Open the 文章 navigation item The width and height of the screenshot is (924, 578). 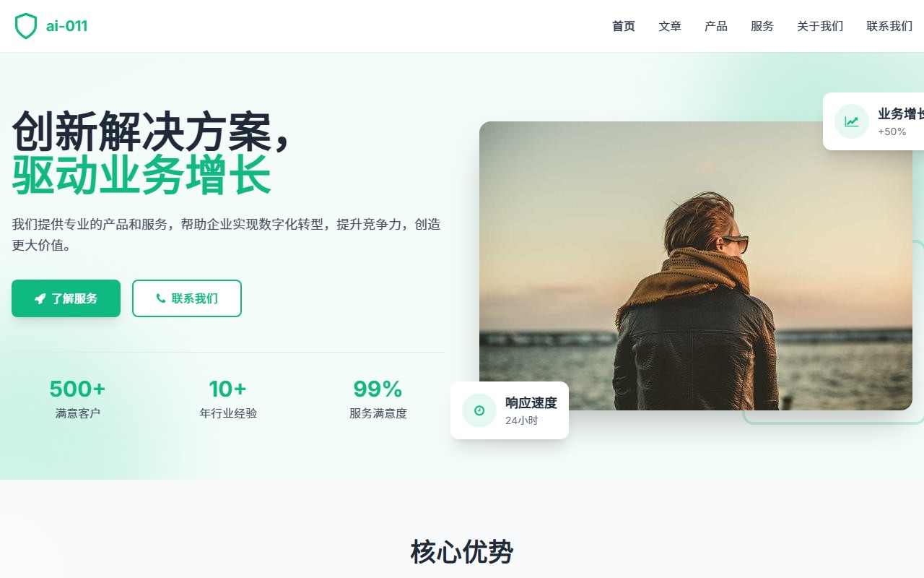pos(670,26)
